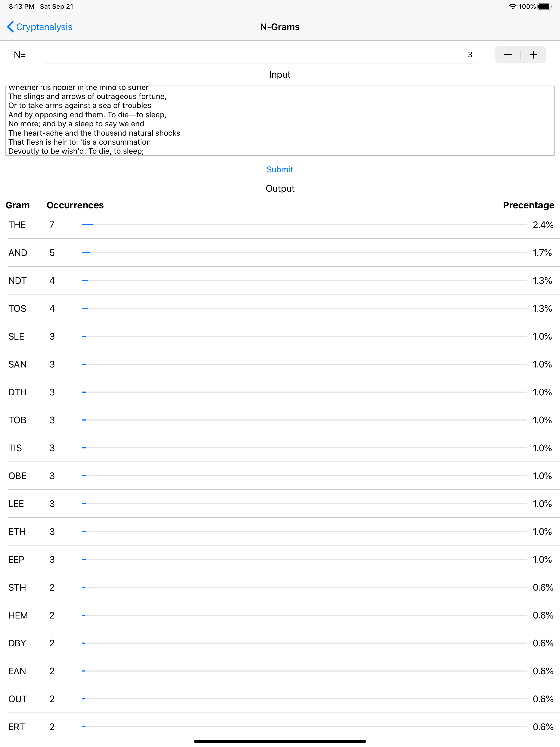The image size is (560, 747).
Task: Tap the TOS frequency bar
Action: pos(304,308)
